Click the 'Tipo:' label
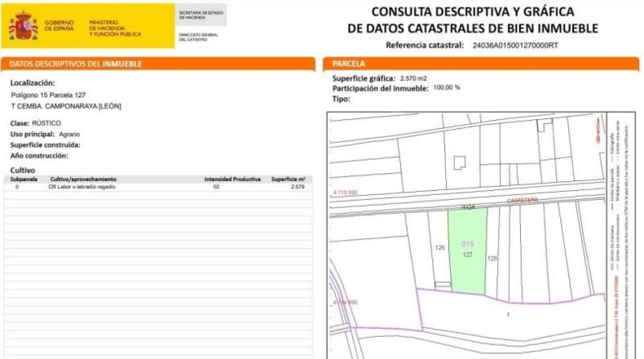The height and width of the screenshot is (359, 644). 342,99
